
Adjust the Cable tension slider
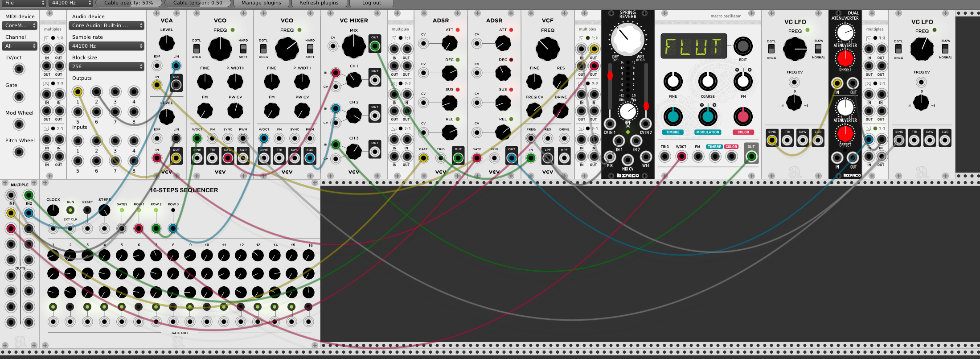(x=198, y=3)
